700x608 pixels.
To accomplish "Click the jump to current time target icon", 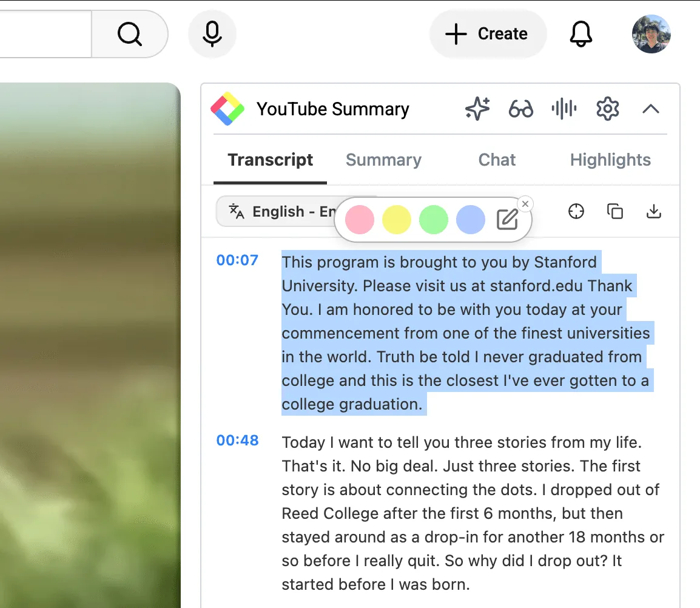I will (576, 211).
